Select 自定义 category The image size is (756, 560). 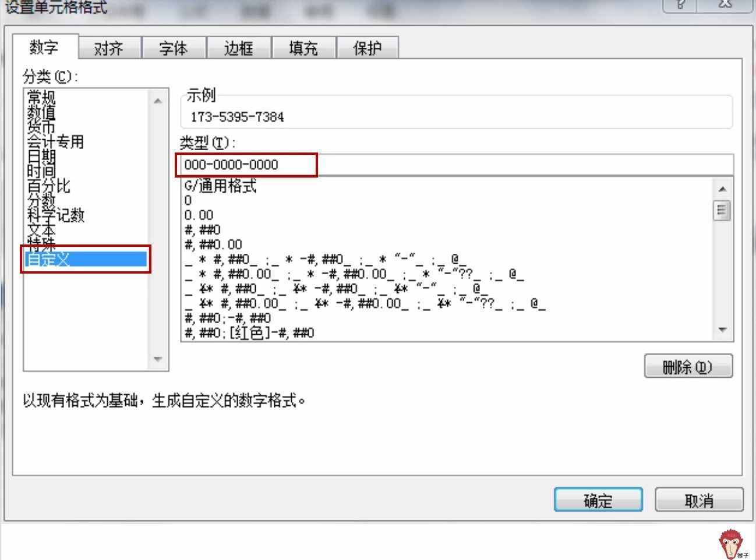pos(86,259)
